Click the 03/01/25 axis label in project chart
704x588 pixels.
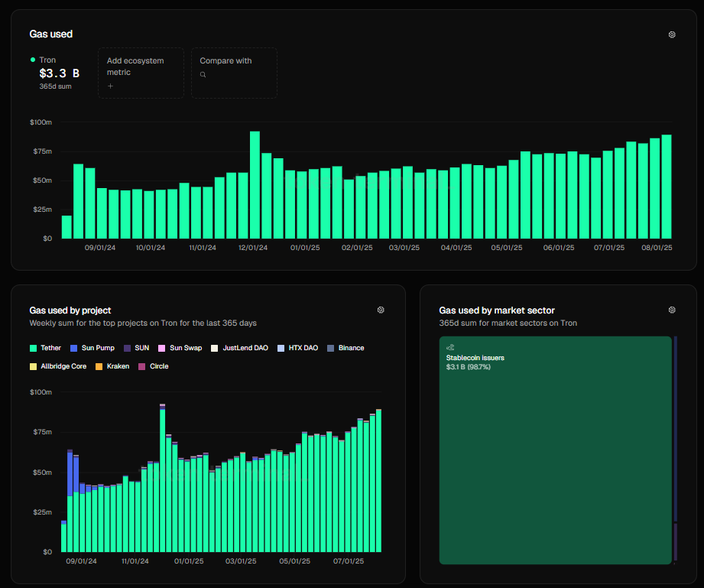tap(241, 561)
